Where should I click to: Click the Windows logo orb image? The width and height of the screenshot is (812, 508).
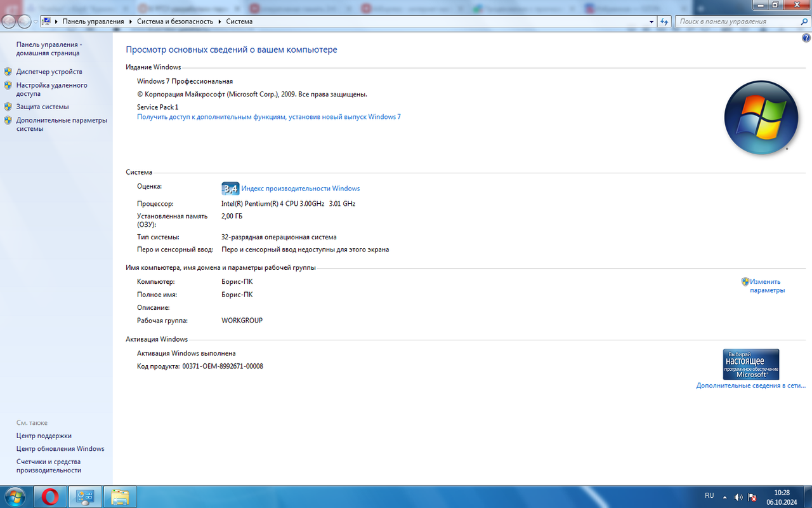[761, 118]
